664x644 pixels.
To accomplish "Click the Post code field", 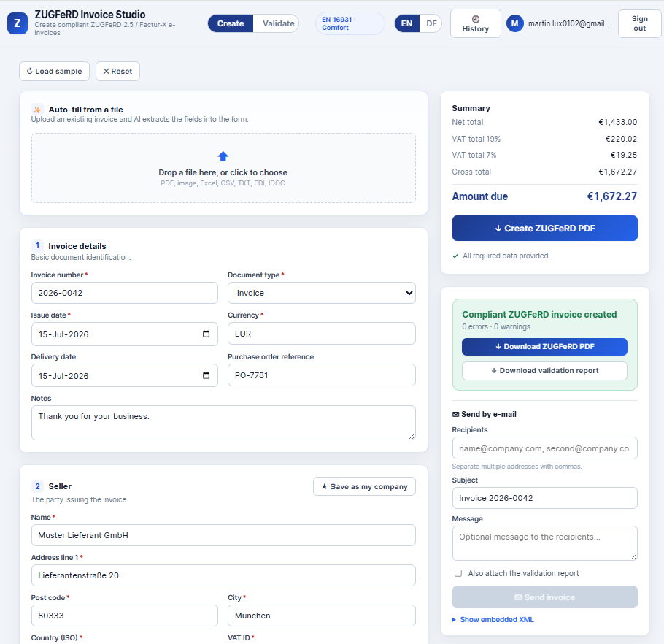I will tap(125, 616).
